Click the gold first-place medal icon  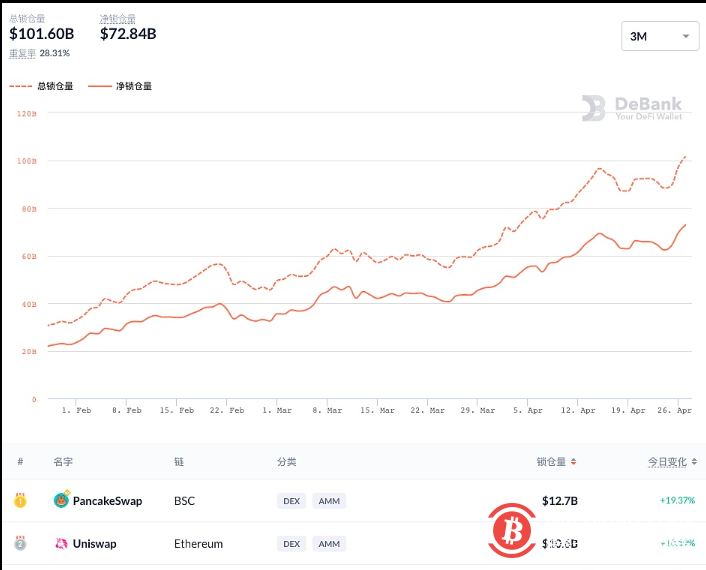tap(20, 500)
